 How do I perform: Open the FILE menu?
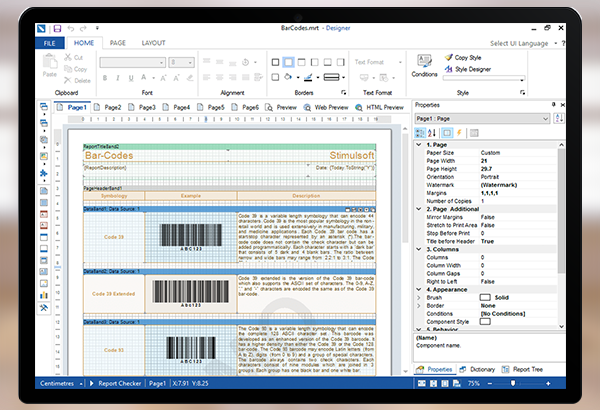click(49, 43)
